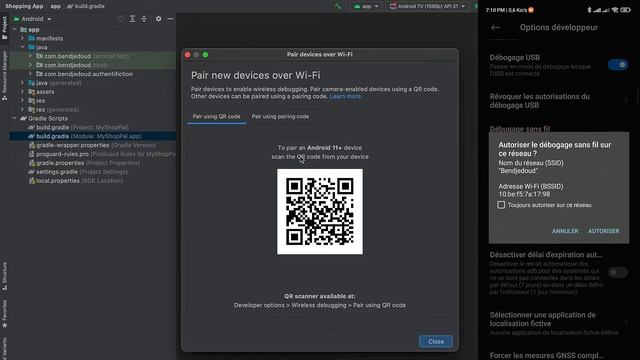Switch to Pair using pairing code tab
The width and height of the screenshot is (640, 360).
pos(280,117)
